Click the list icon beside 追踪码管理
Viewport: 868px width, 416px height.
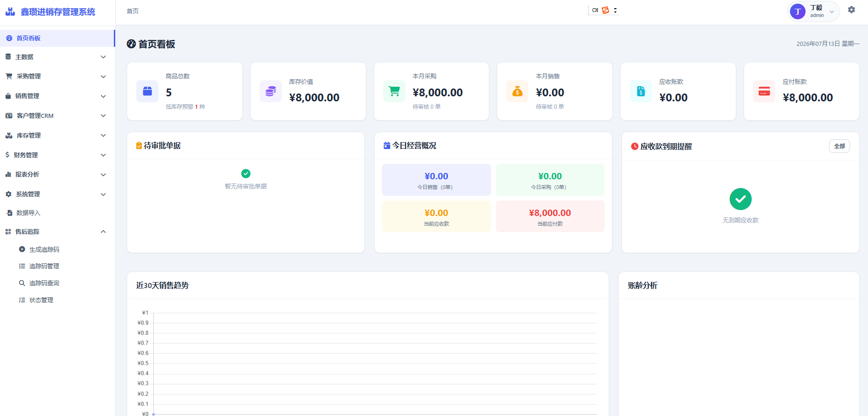coord(22,266)
